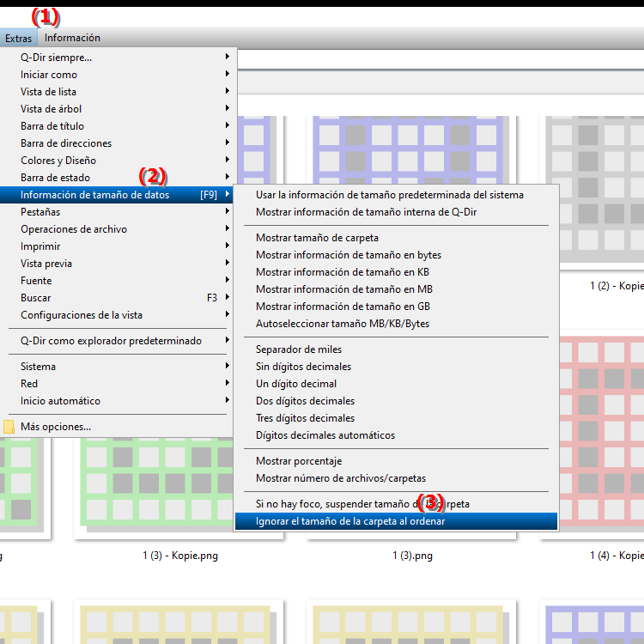Expand the Q-Dir siempre submenu
Image resolution: width=644 pixels, height=644 pixels.
(57, 58)
